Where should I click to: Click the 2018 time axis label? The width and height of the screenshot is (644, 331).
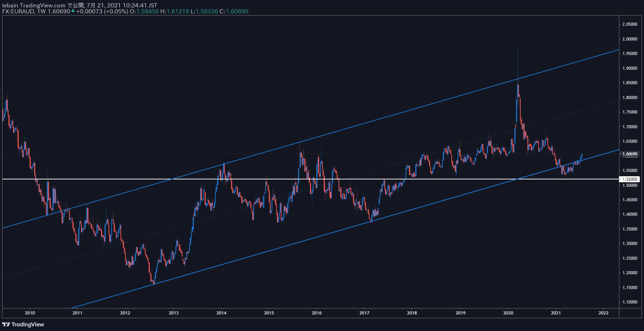(x=412, y=313)
